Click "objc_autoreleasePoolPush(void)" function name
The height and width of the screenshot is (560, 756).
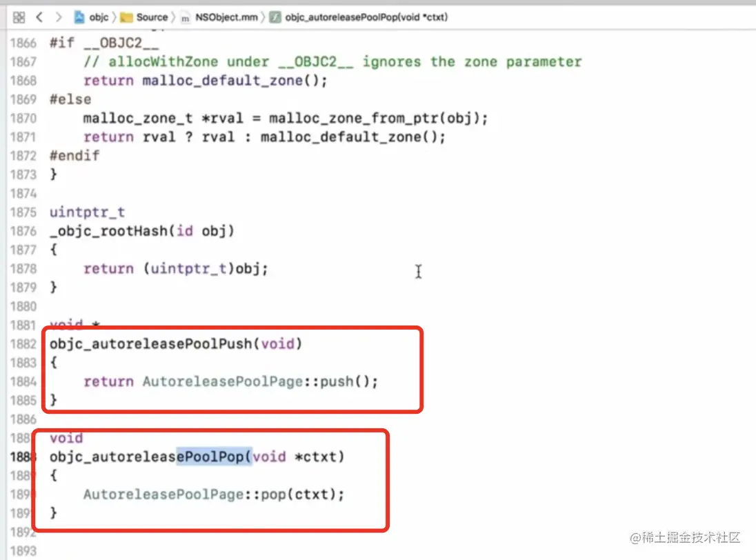[x=175, y=343]
